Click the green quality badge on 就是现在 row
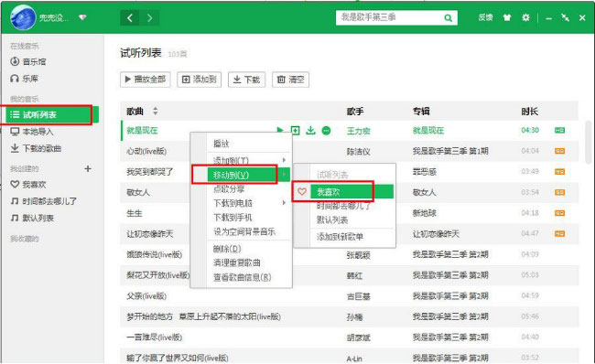Viewport: 595px width, 364px height. pos(559,131)
